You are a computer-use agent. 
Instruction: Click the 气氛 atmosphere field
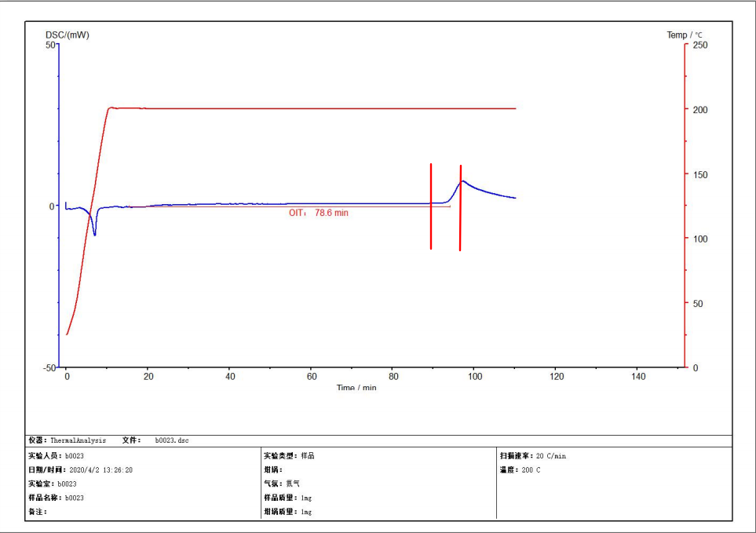tap(282, 484)
